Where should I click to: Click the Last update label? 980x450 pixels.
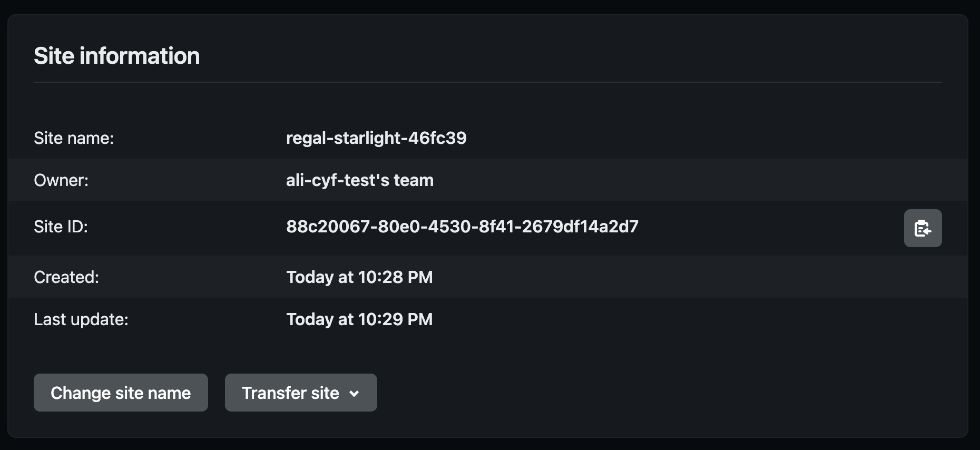(81, 319)
